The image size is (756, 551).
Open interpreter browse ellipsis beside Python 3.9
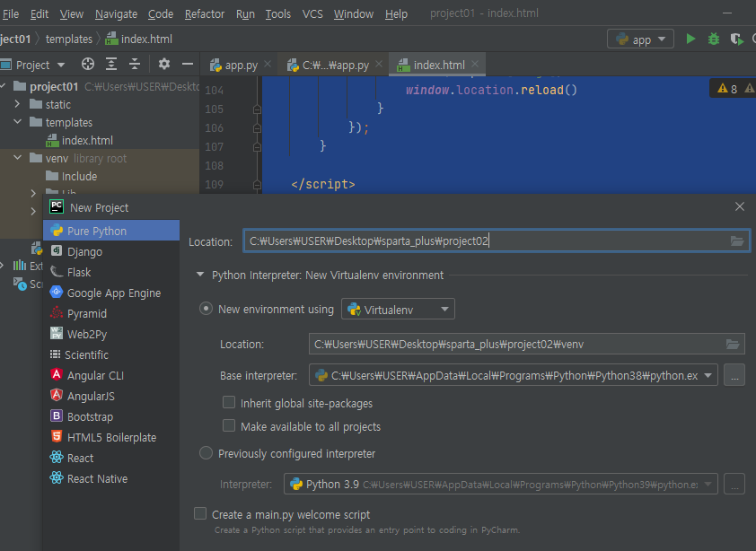[x=734, y=484]
